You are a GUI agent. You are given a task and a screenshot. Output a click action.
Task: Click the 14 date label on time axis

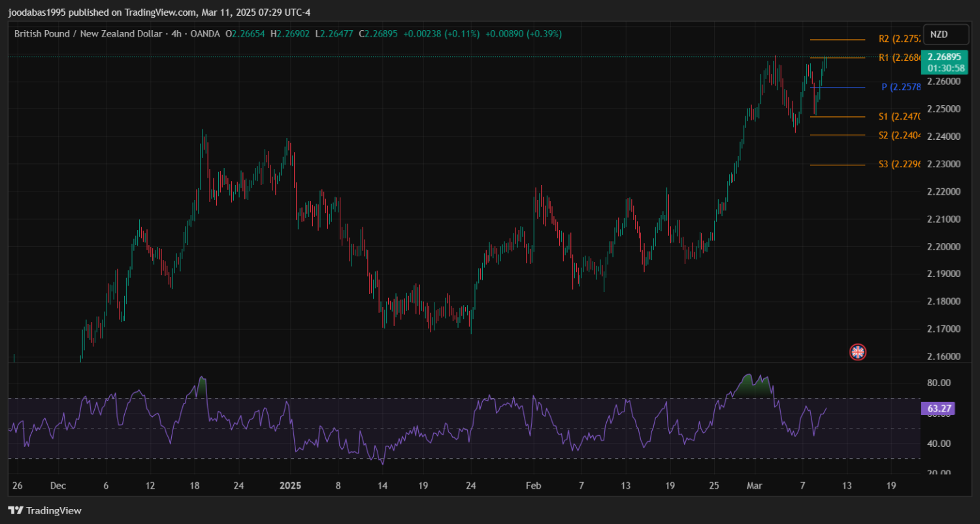[382, 485]
